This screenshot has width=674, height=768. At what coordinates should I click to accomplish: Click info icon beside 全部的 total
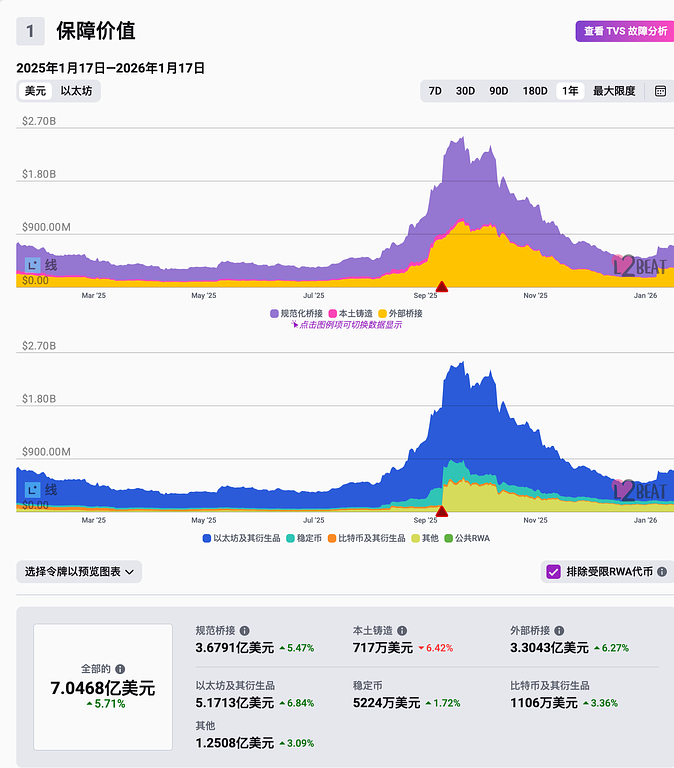pos(120,669)
